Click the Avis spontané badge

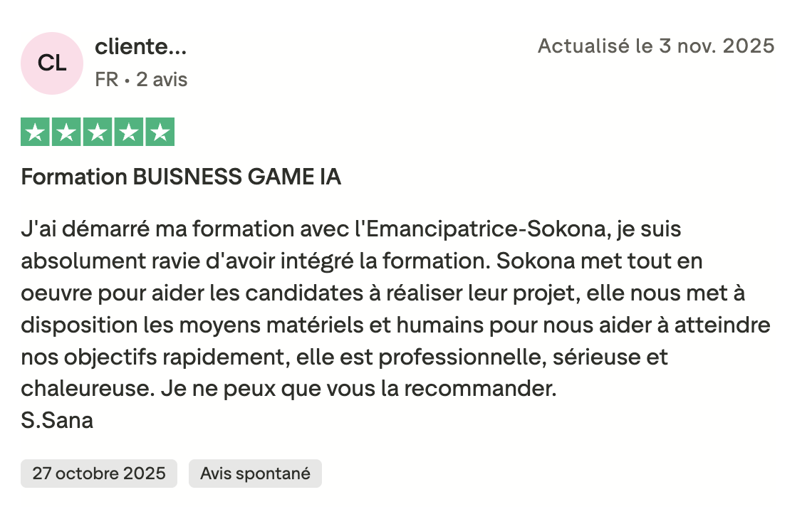(x=255, y=474)
